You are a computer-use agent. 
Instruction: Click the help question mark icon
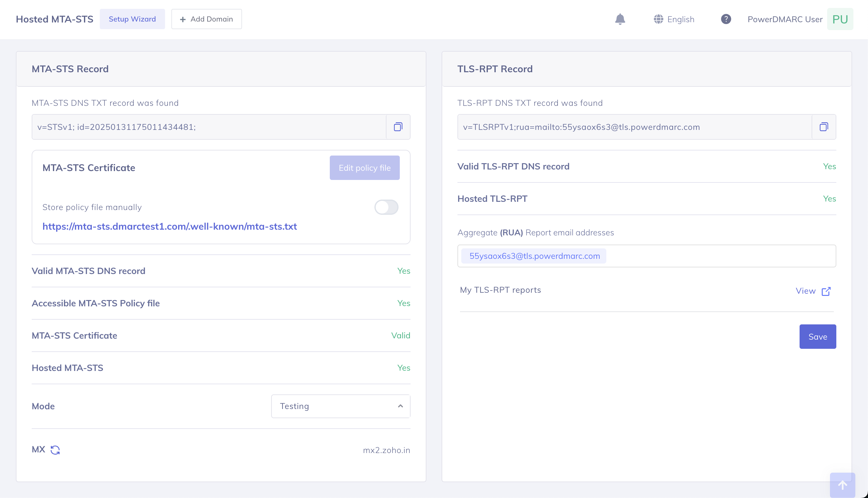(726, 19)
